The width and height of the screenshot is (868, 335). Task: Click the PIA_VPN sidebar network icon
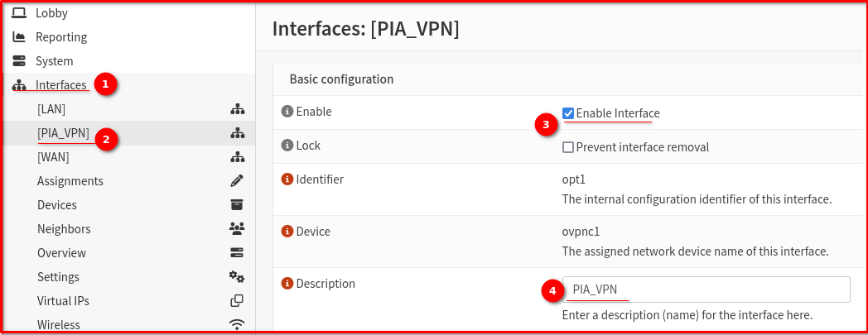click(x=238, y=133)
